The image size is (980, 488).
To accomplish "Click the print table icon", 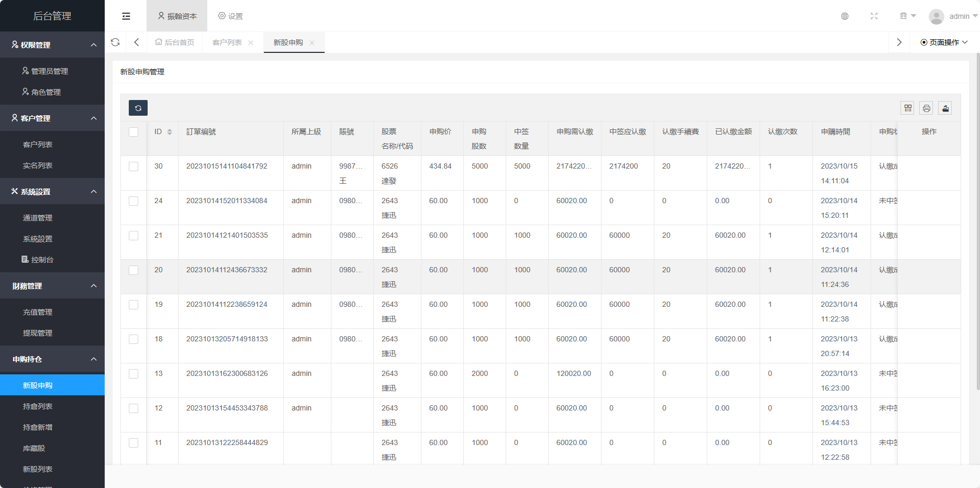I will point(927,108).
